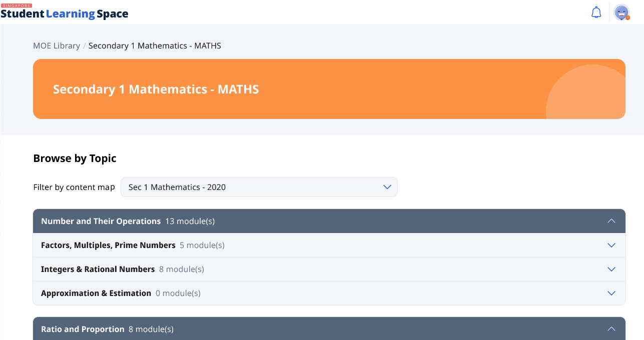Collapse Ratio and Proportion using up chevron

point(611,329)
